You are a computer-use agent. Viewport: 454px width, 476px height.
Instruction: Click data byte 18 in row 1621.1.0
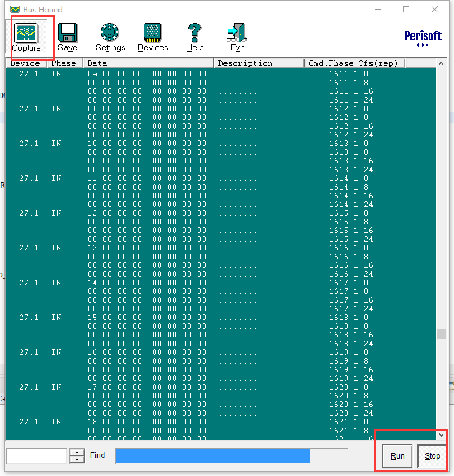coord(93,422)
